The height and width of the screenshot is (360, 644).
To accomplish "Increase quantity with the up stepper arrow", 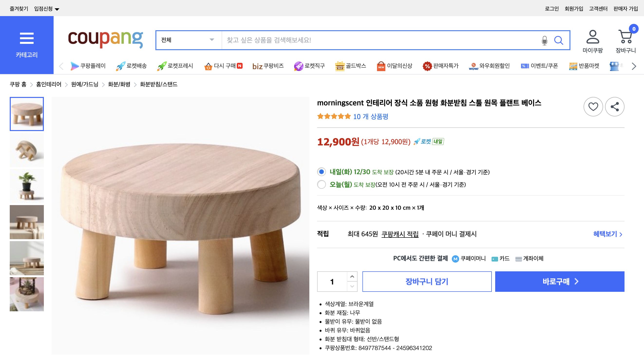I will pos(352,277).
